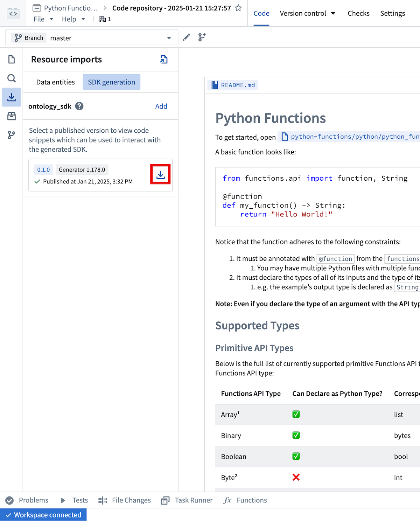Viewport: 420px width, 521px height.
Task: Open the Resource imports sidebar icon
Action: [12, 97]
